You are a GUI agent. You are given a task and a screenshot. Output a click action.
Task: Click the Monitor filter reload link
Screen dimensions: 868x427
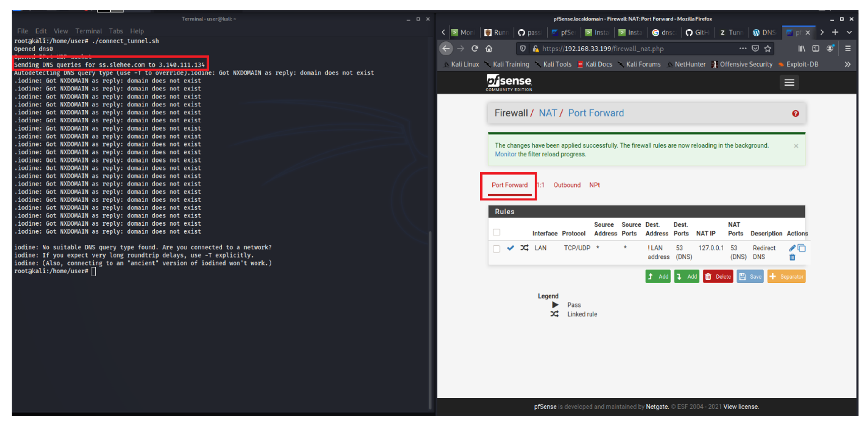[505, 154]
